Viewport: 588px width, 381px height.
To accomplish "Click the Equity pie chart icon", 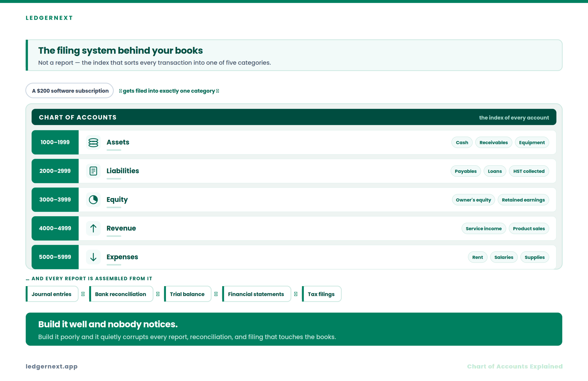I will click(x=93, y=200).
